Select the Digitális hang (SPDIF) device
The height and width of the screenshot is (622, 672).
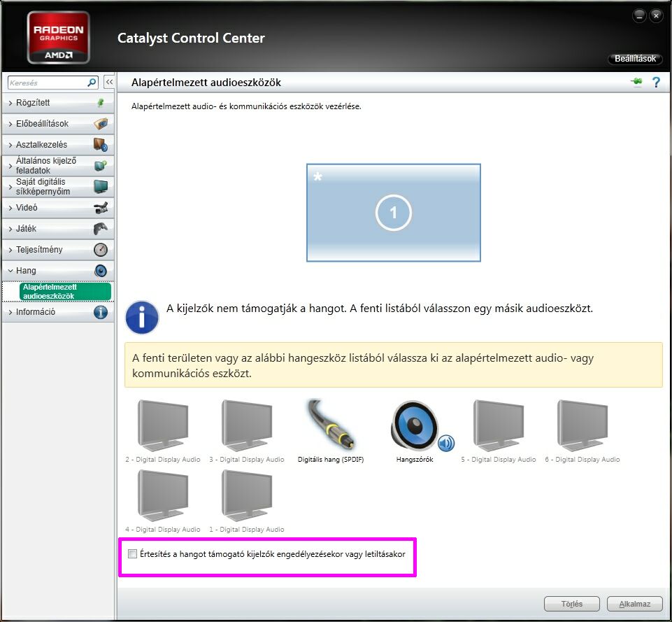coord(331,431)
